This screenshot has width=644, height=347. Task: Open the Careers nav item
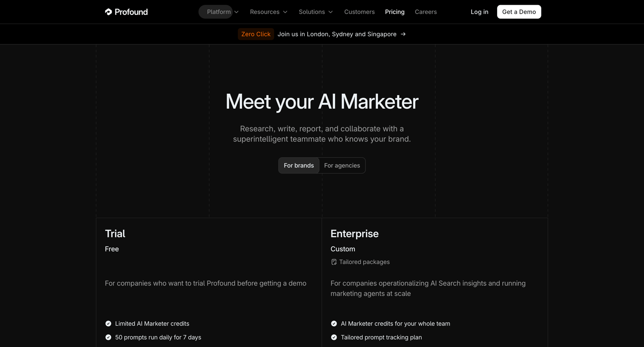point(426,12)
